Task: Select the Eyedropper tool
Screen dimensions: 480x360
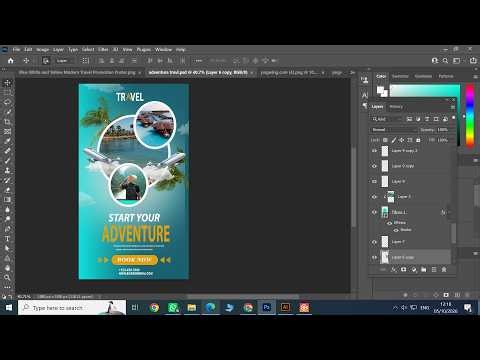Action: pos(7,141)
